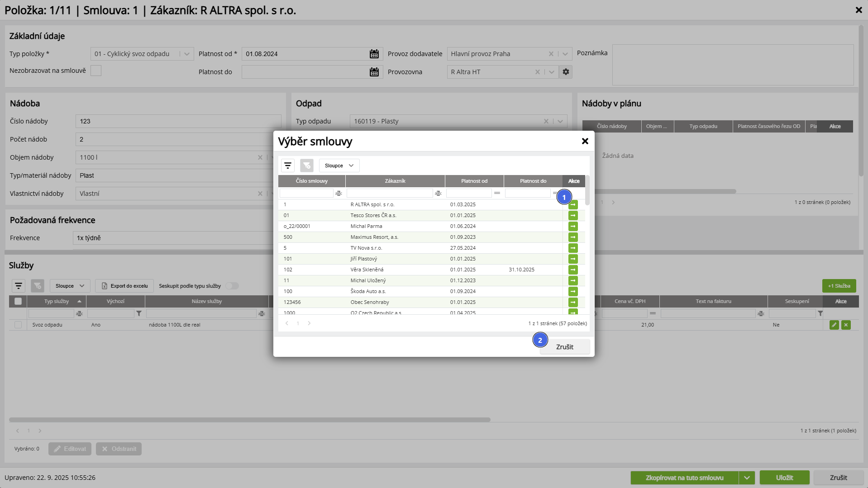Go to next page in contract dialog
The width and height of the screenshot is (868, 488).
click(310, 323)
